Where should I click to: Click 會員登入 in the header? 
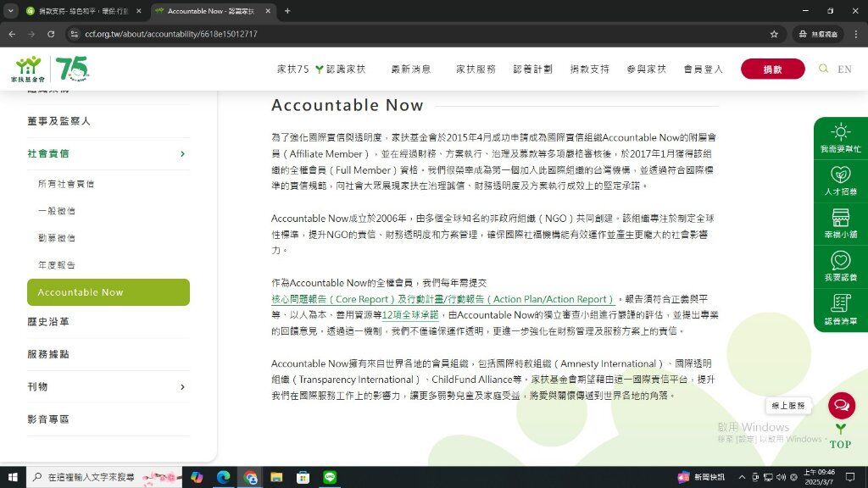(703, 69)
